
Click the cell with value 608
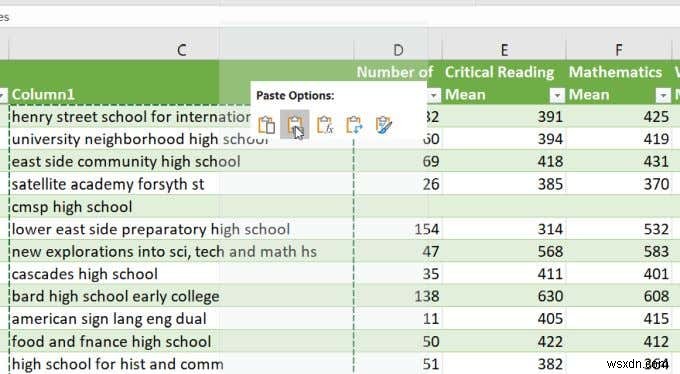click(619, 296)
